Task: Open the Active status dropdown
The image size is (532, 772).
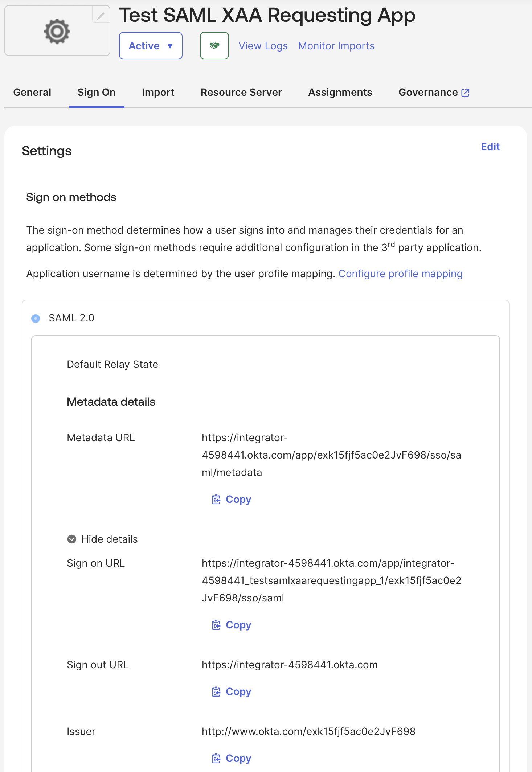Action: tap(151, 46)
